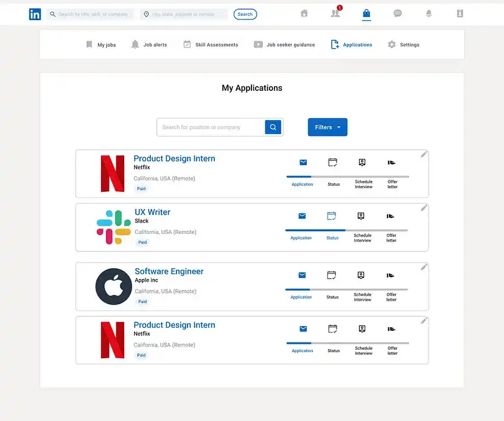Click Status calendar icon in first Netflix card
The height and width of the screenshot is (421, 504).
(333, 163)
